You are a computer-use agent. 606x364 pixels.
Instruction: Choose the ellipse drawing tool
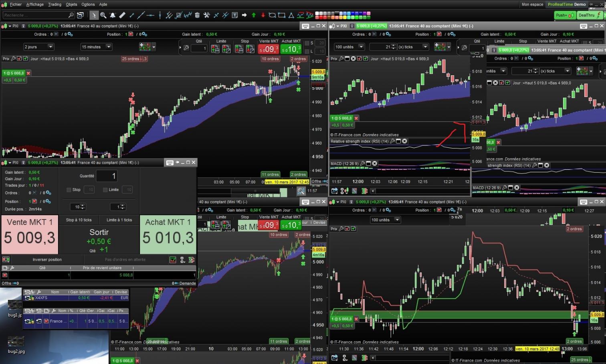(x=273, y=15)
